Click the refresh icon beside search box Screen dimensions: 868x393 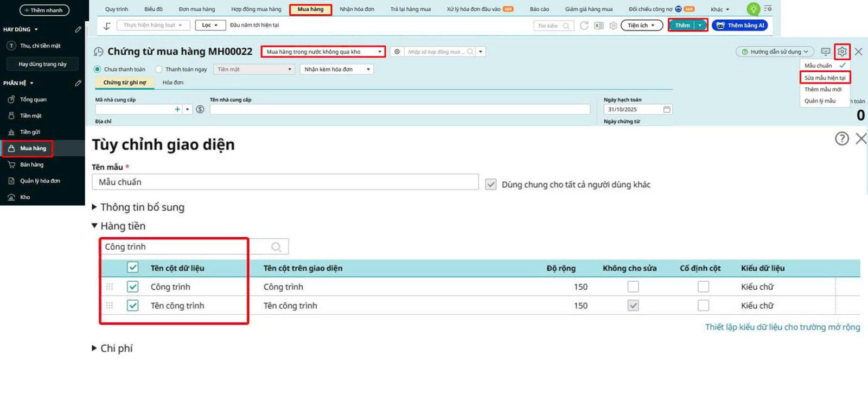(584, 26)
